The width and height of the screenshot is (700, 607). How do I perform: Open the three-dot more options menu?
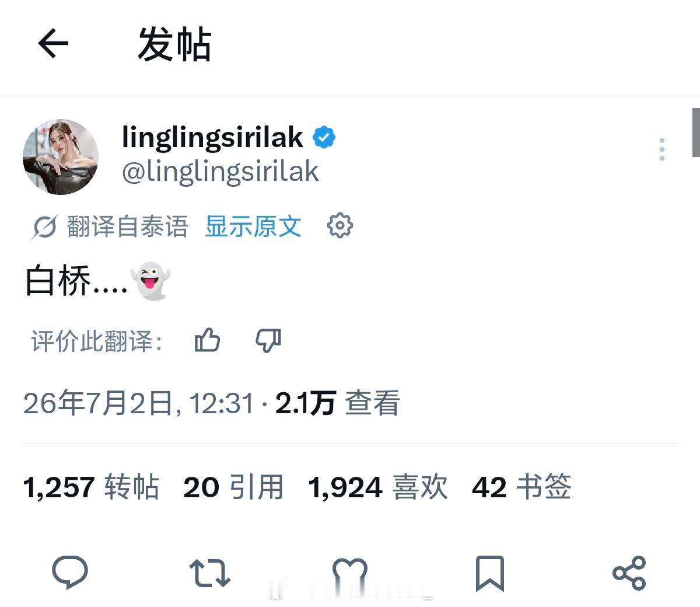pyautogui.click(x=661, y=149)
